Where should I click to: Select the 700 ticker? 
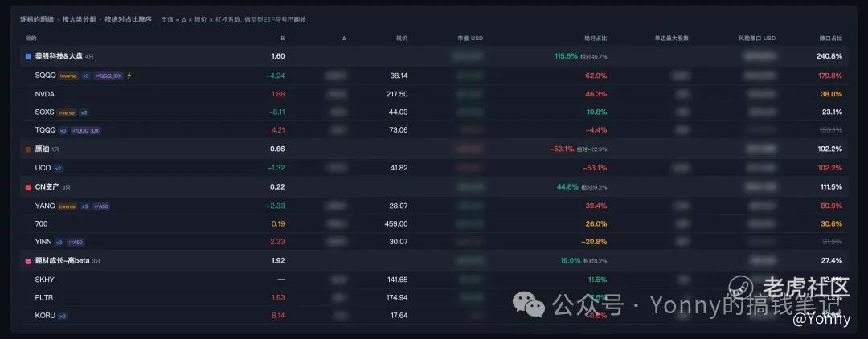coord(41,224)
